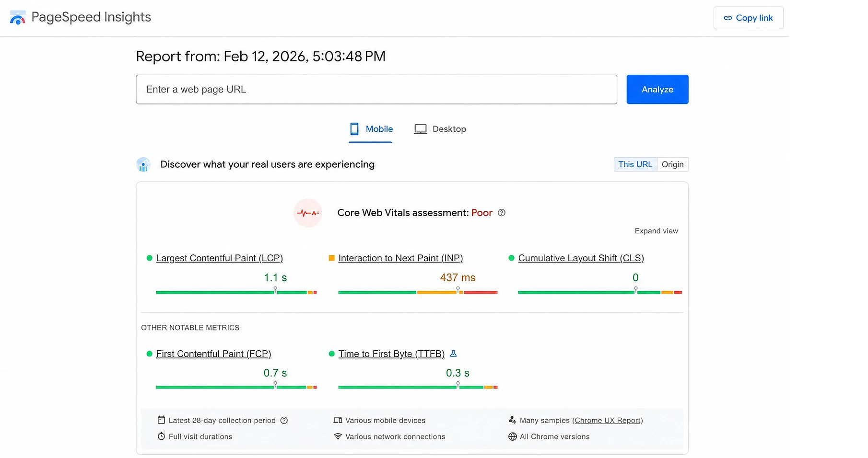Click the 1.1 s LCP value
868x458 pixels.
pyautogui.click(x=275, y=277)
